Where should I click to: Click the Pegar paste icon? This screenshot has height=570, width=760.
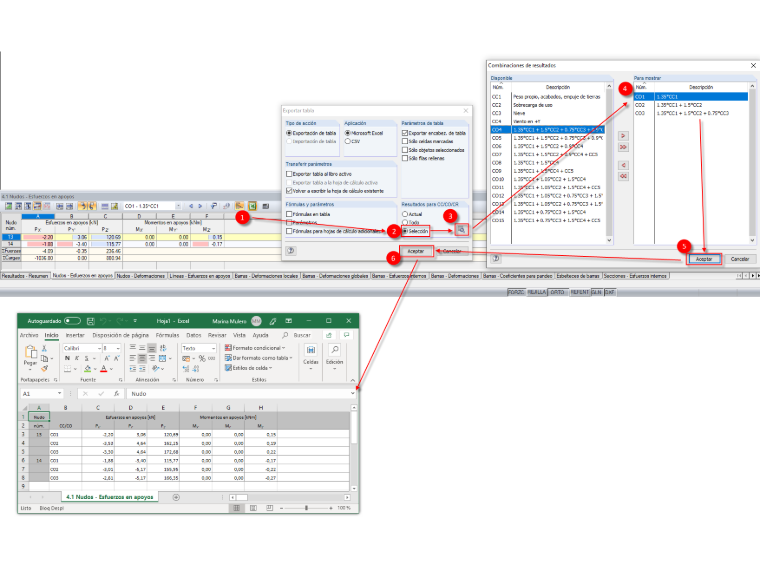coord(30,351)
